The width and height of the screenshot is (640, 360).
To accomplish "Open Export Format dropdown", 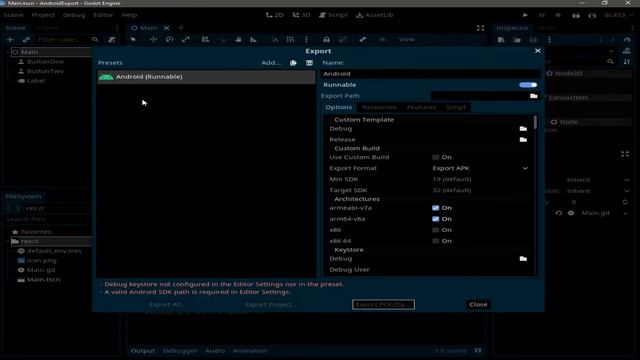I will (x=480, y=168).
